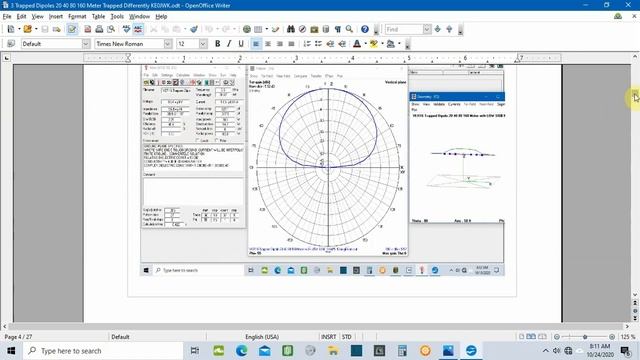Image resolution: width=640 pixels, height=360 pixels.
Task: Open the Edit menu
Action: pyautogui.click(x=21, y=16)
